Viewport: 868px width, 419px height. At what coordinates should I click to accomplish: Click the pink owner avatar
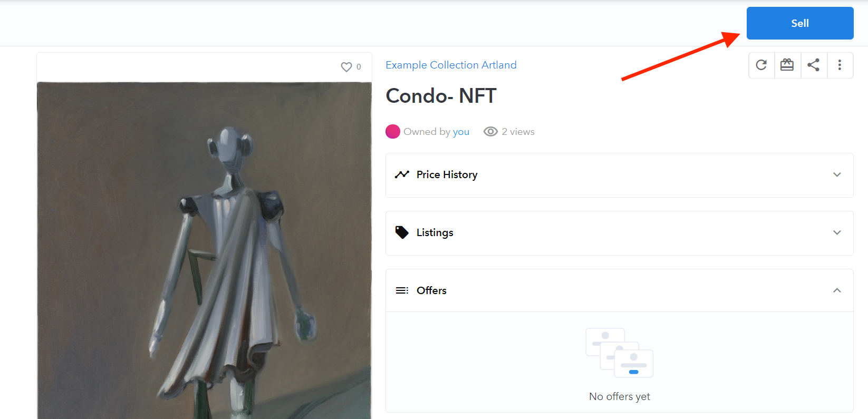click(393, 131)
